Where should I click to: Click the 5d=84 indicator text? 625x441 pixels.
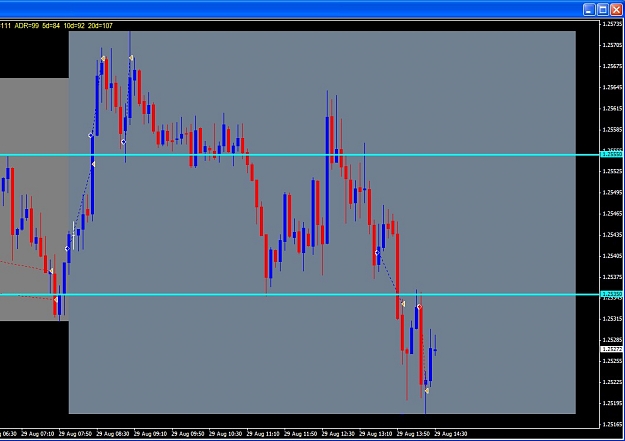[x=51, y=26]
